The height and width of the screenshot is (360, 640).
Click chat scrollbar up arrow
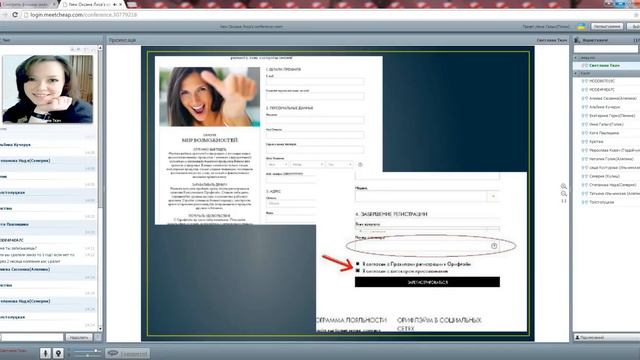click(x=100, y=48)
